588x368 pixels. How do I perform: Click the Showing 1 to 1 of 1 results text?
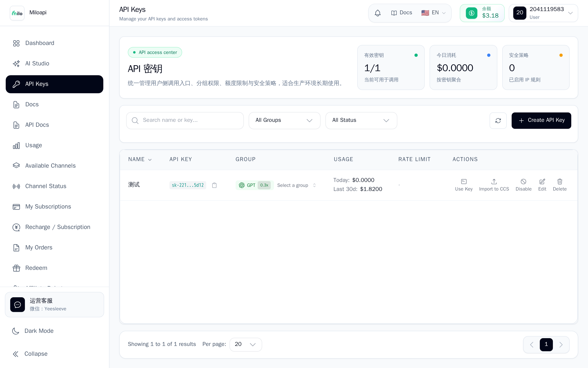click(162, 344)
